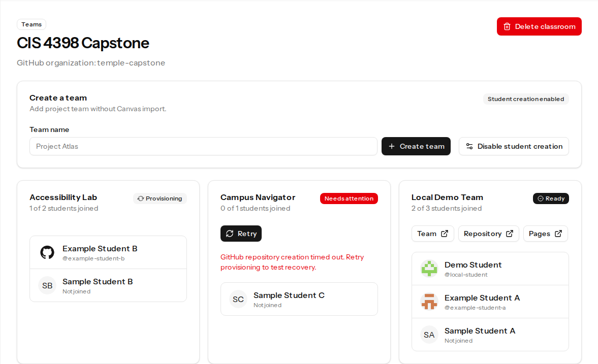Click the check circle icon in Ready badge
This screenshot has width=598, height=364.
(x=541, y=198)
